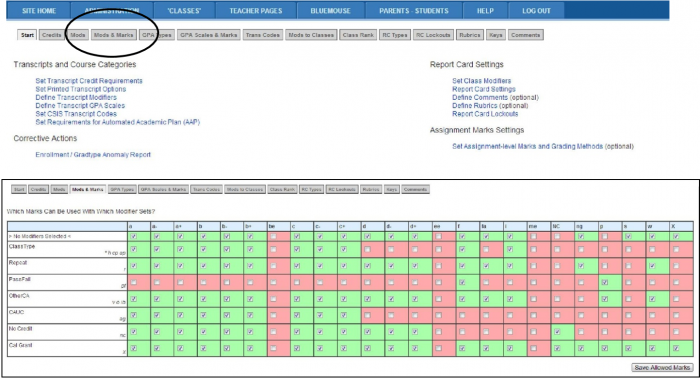Select the RC Lockouts tab in the upper tab row
Image resolution: width=700 pixels, height=378 pixels.
pos(433,35)
